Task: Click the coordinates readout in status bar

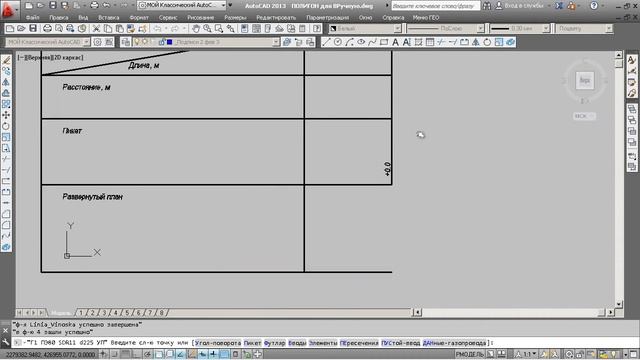Action: 51,354
